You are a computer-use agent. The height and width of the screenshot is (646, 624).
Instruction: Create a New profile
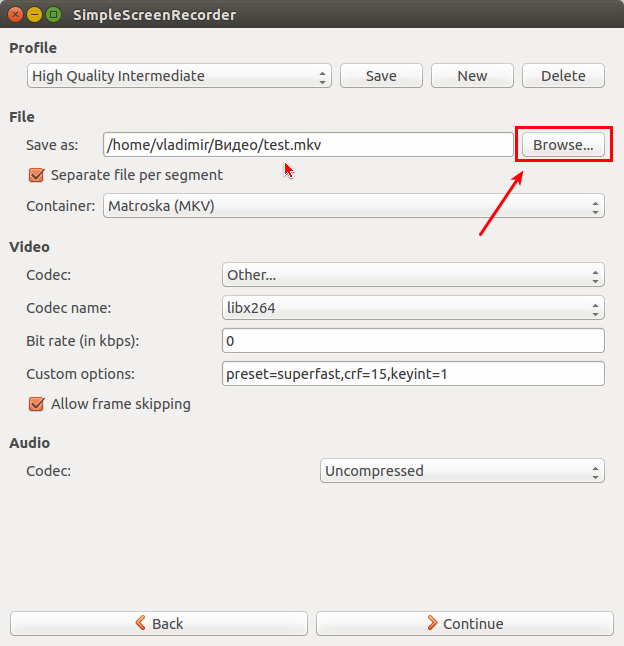(472, 76)
